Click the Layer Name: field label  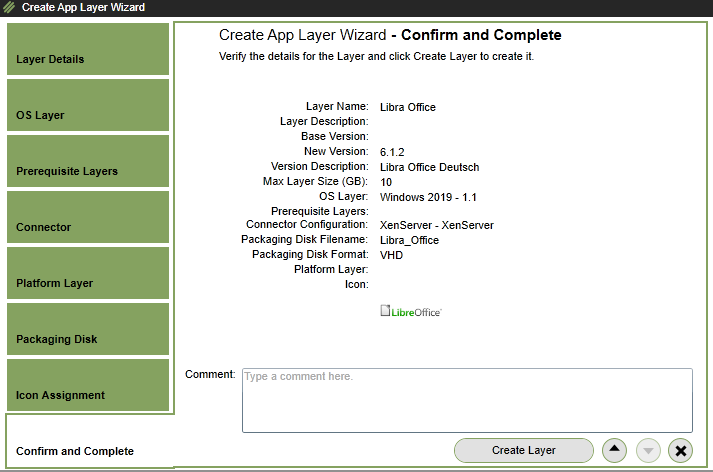coord(337,106)
